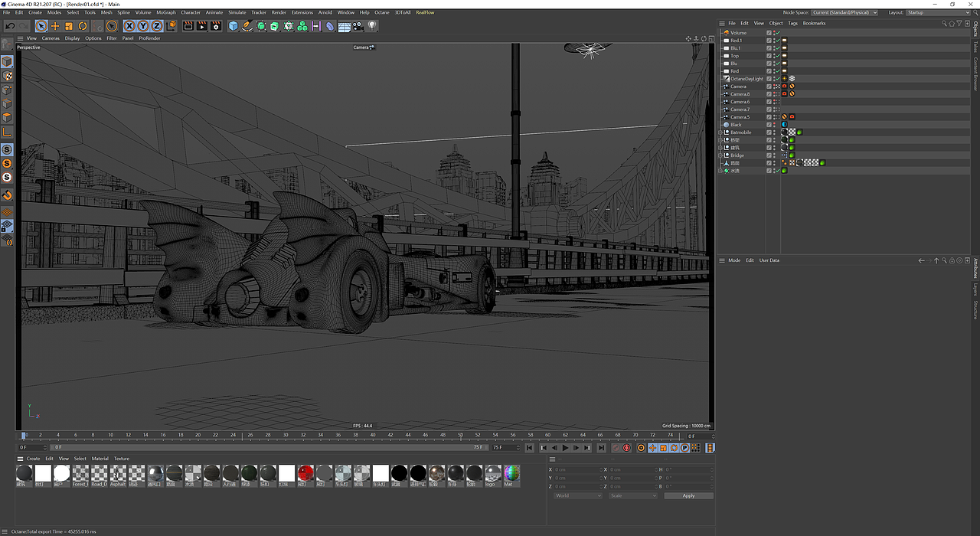This screenshot has width=980, height=536.
Task: Expand the Bridge object hierarchy
Action: (x=720, y=155)
